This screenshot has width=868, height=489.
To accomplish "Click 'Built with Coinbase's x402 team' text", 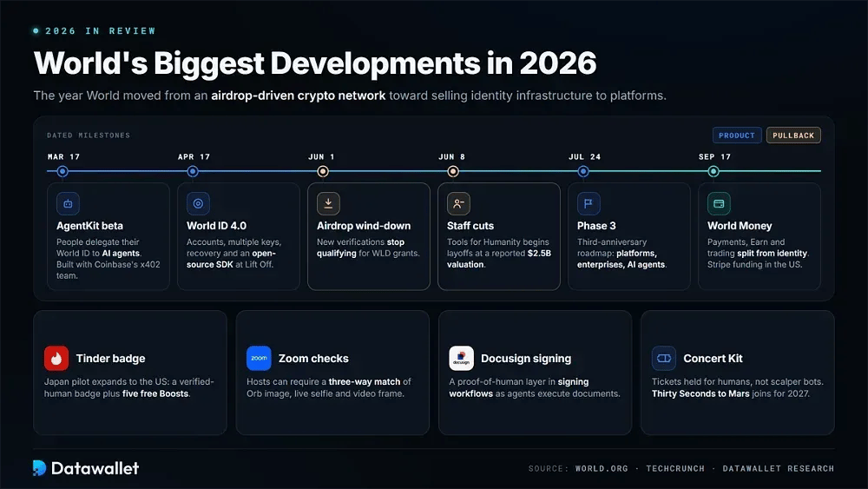I will (x=108, y=270).
